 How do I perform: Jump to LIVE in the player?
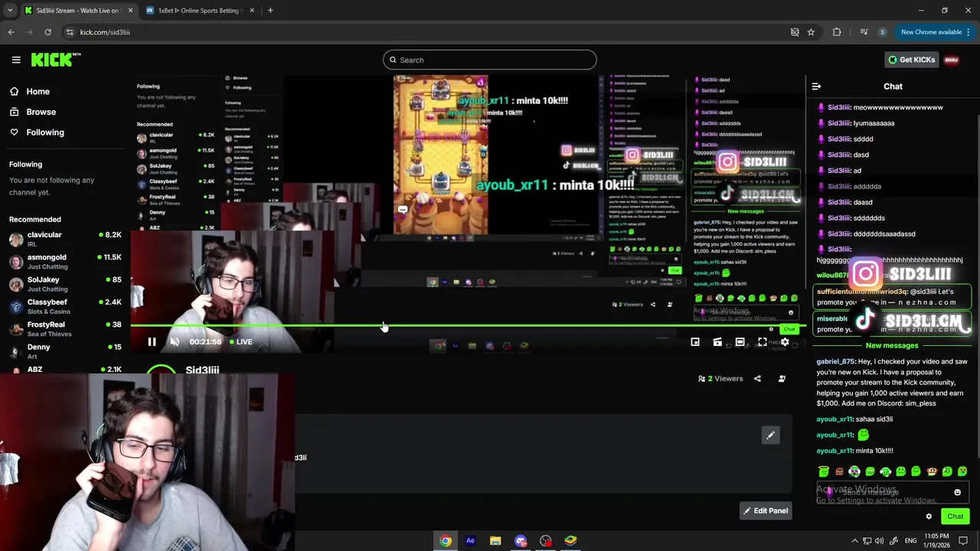click(241, 342)
